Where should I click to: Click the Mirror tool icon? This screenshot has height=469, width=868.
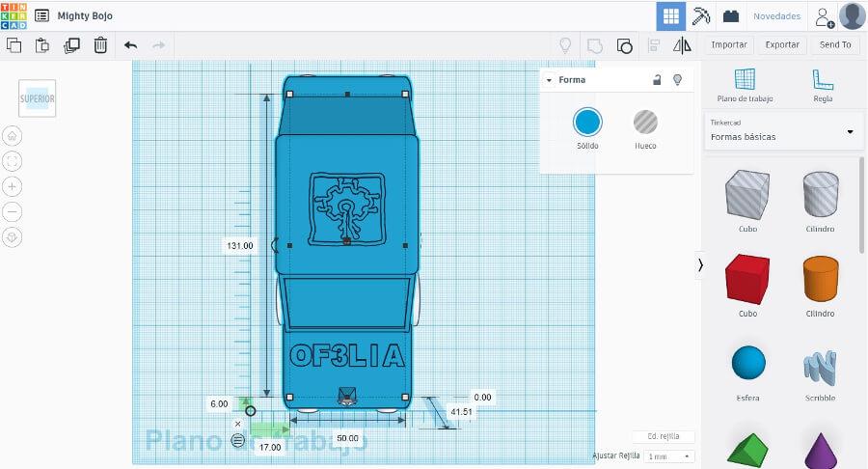(682, 44)
